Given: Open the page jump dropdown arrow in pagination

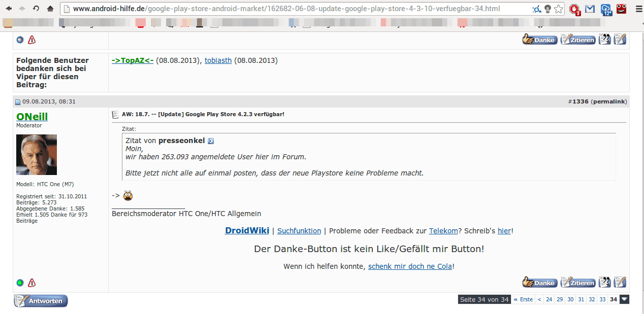Looking at the screenshot, I should [624, 299].
